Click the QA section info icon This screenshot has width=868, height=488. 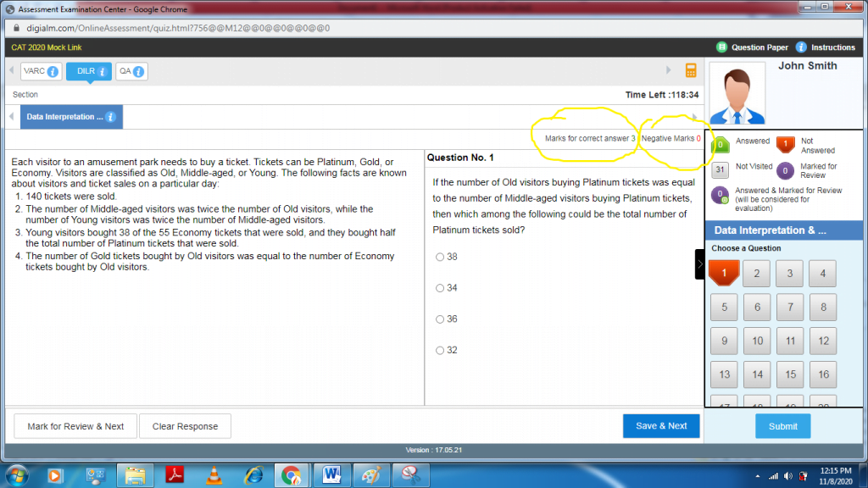tap(139, 71)
